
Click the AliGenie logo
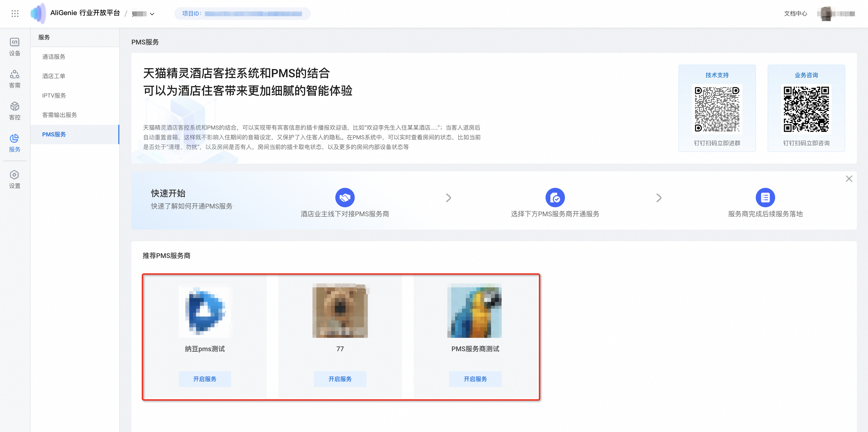38,14
